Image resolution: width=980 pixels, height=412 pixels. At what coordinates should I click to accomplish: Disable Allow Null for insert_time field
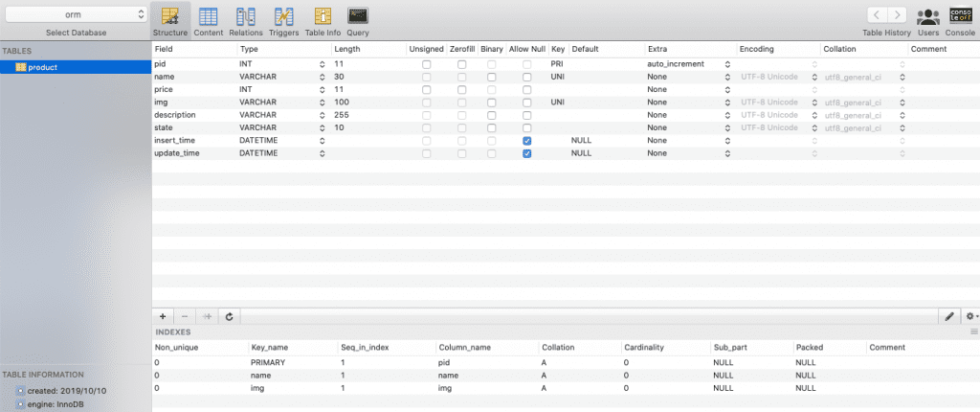527,140
